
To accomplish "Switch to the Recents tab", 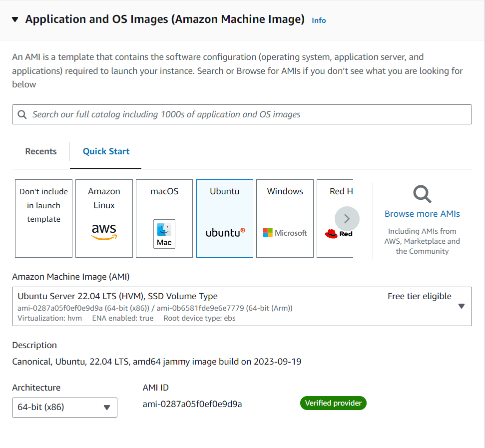I will click(x=41, y=151).
